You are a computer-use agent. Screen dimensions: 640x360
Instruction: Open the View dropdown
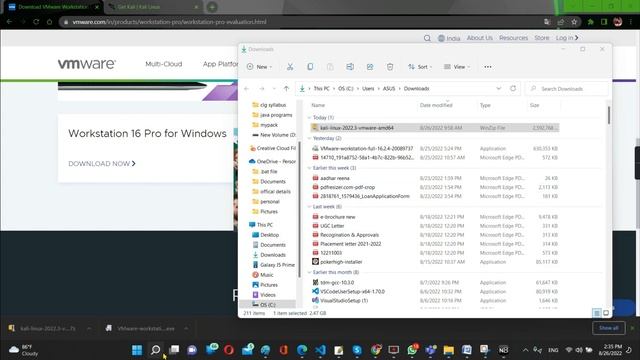(457, 67)
